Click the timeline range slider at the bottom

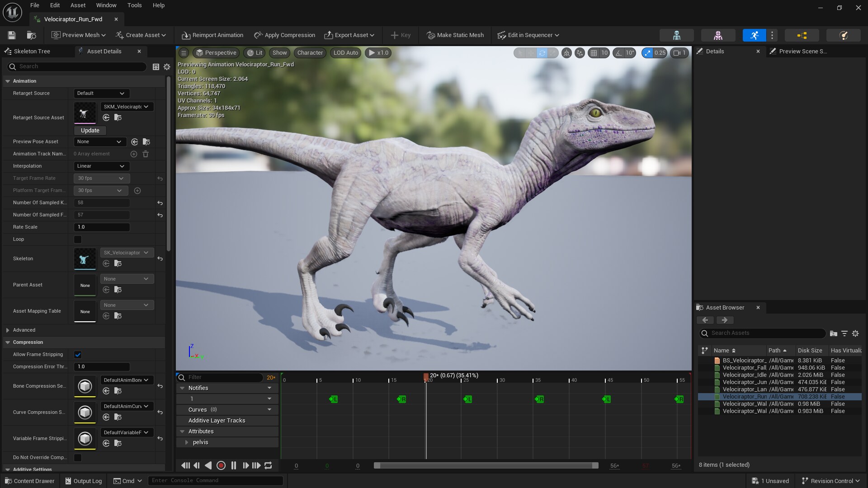tap(486, 465)
